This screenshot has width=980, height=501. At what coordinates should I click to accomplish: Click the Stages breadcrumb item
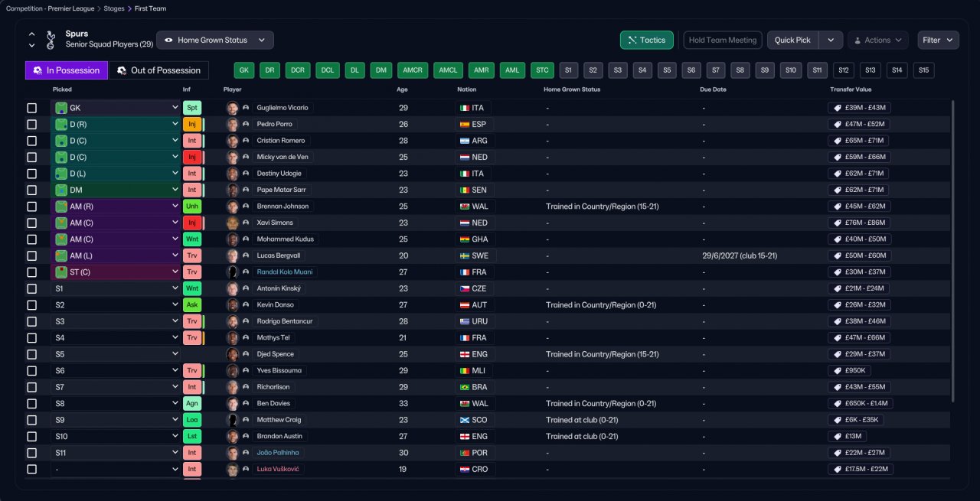[x=114, y=8]
